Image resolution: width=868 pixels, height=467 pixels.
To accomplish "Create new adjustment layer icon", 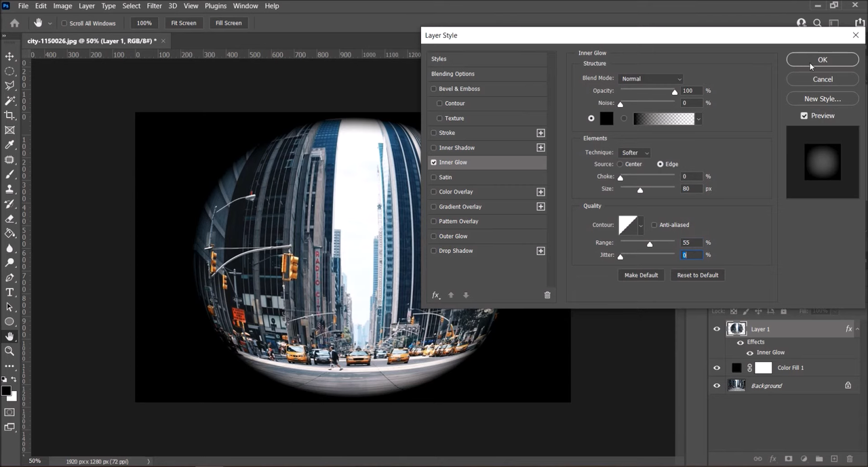I will pyautogui.click(x=804, y=459).
